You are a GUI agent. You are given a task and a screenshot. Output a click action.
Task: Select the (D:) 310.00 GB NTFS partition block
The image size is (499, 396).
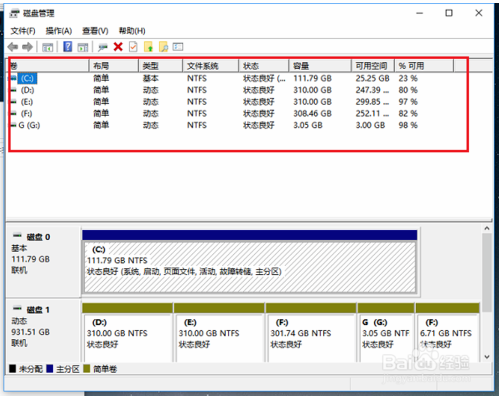(127, 337)
